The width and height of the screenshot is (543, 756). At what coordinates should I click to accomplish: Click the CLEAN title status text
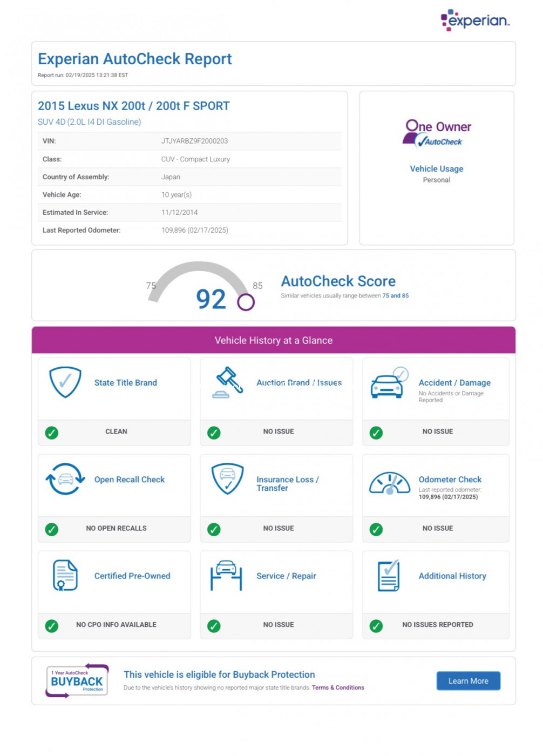116,431
